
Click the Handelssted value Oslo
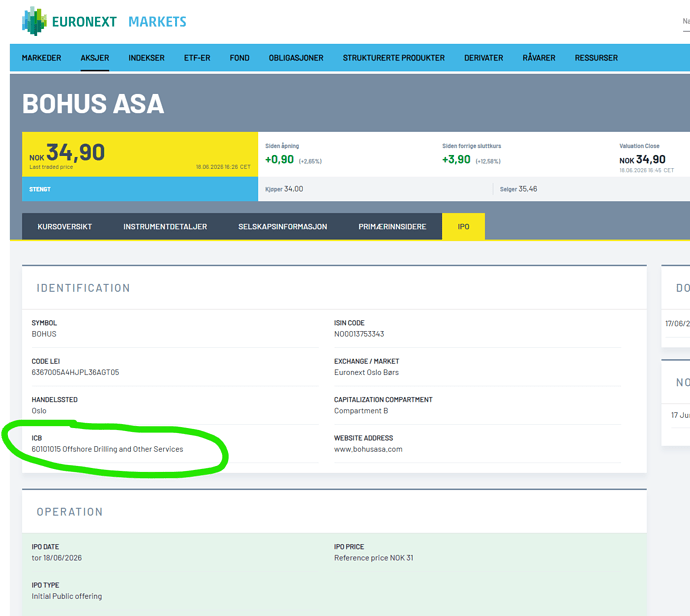pos(39,411)
